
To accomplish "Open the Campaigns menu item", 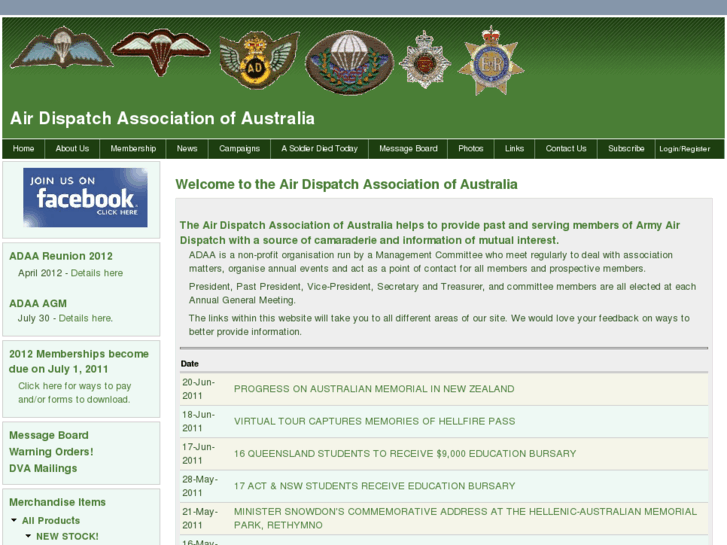I will (x=239, y=148).
